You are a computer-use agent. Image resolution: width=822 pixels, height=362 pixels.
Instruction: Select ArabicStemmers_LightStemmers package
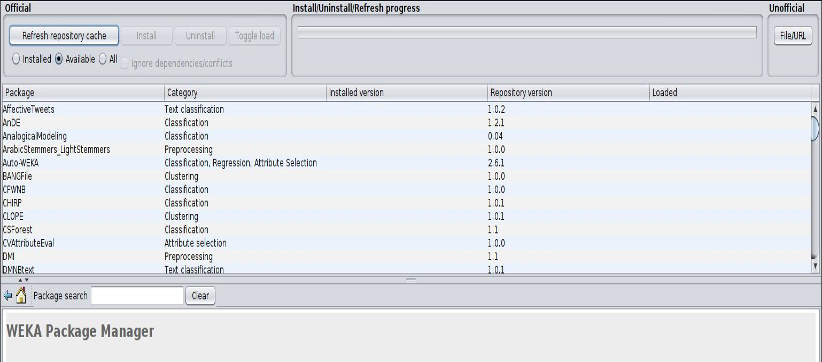(406, 149)
